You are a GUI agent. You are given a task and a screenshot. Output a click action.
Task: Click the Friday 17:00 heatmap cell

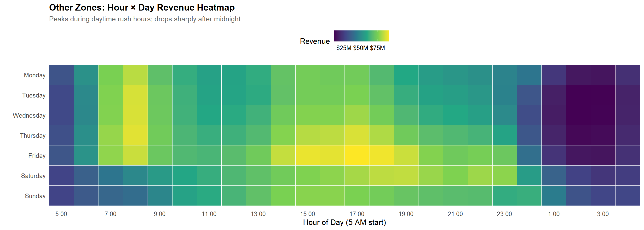[357, 155]
